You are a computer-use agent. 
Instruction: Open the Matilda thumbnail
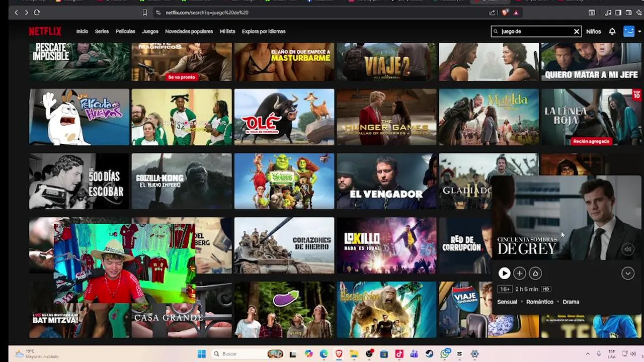point(489,117)
